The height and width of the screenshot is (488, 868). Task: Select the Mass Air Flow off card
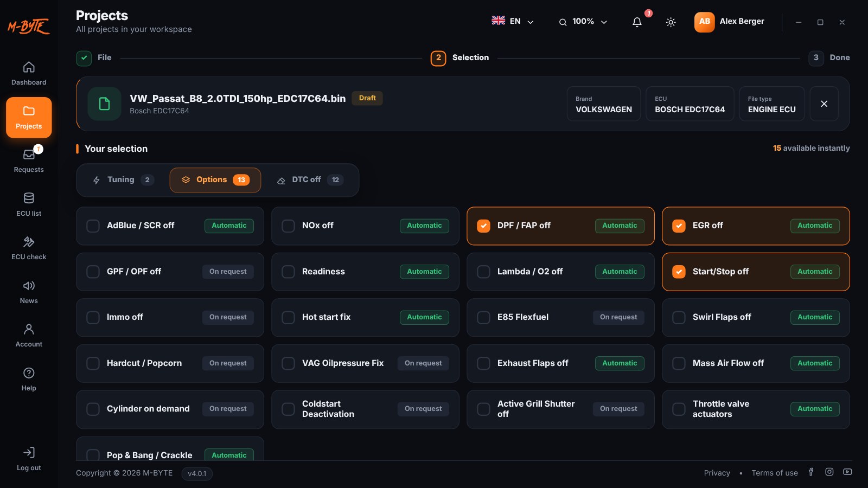coord(756,363)
